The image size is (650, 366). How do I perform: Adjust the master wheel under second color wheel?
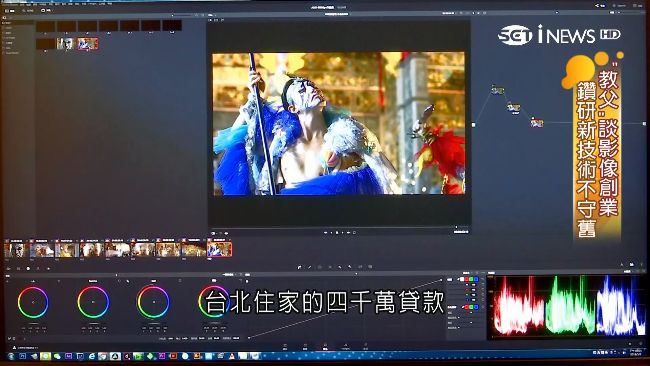tap(93, 323)
